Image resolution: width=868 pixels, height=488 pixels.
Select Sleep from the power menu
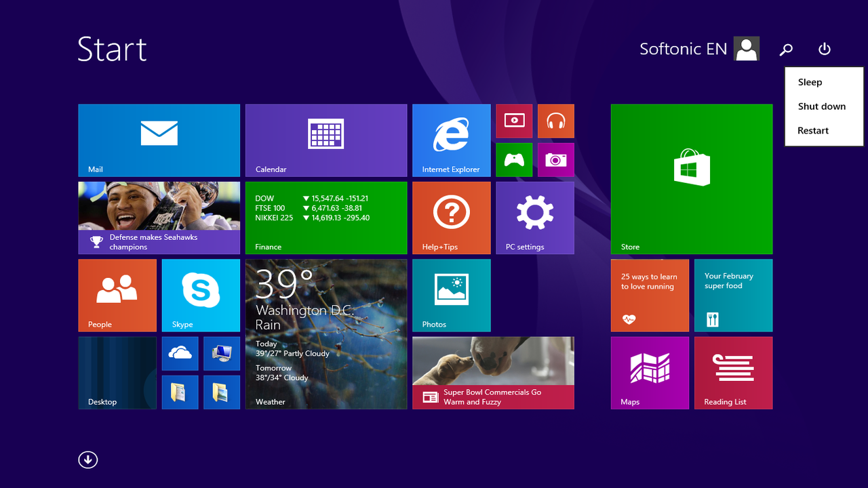pos(810,81)
